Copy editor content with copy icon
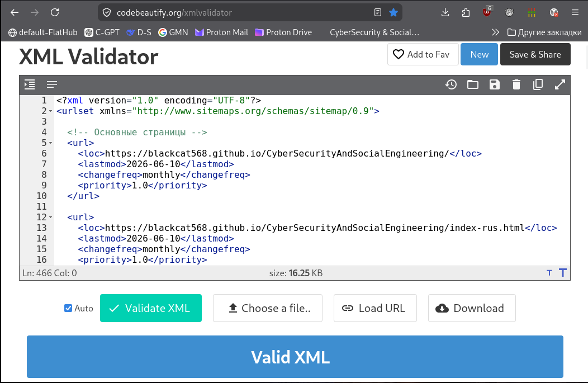This screenshot has height=383, width=588. [x=538, y=84]
